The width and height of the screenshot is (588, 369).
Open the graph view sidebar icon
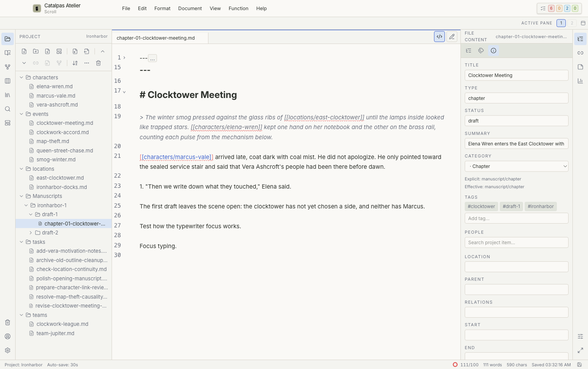pyautogui.click(x=7, y=67)
